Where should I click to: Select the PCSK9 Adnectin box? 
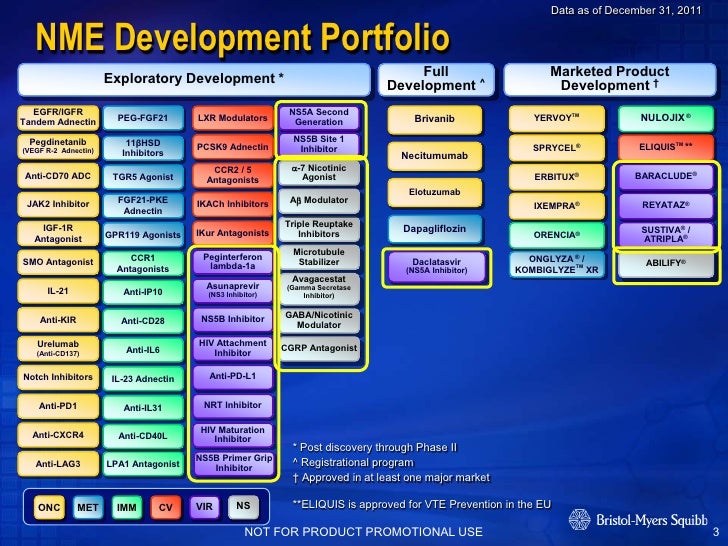233,147
